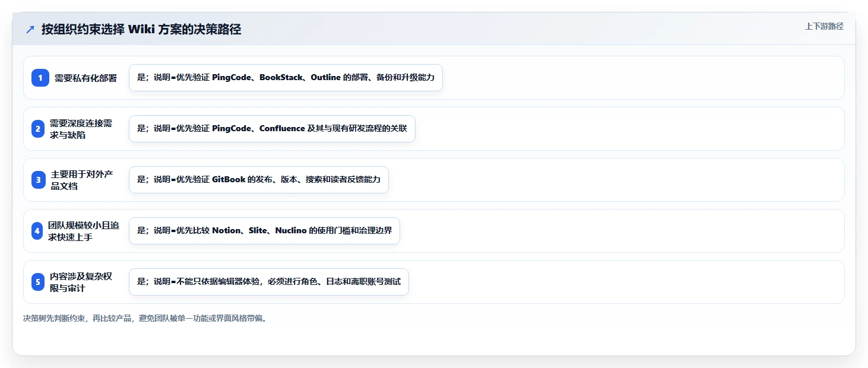The width and height of the screenshot is (868, 368).
Task: Select step number 1 badge
Action: pyautogui.click(x=40, y=78)
